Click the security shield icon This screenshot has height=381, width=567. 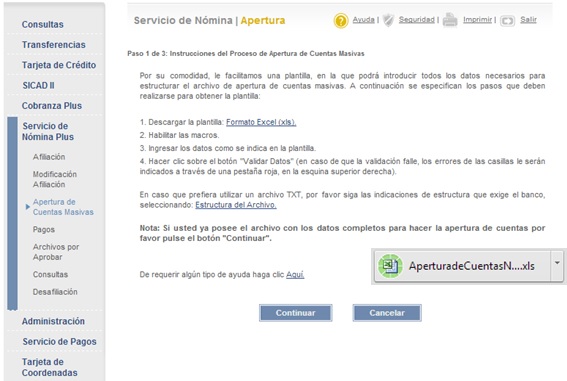(388, 20)
